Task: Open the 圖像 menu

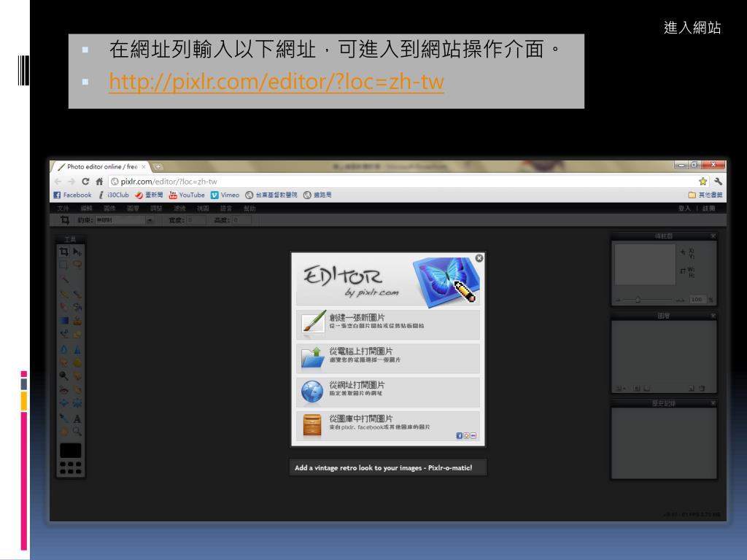Action: click(109, 209)
